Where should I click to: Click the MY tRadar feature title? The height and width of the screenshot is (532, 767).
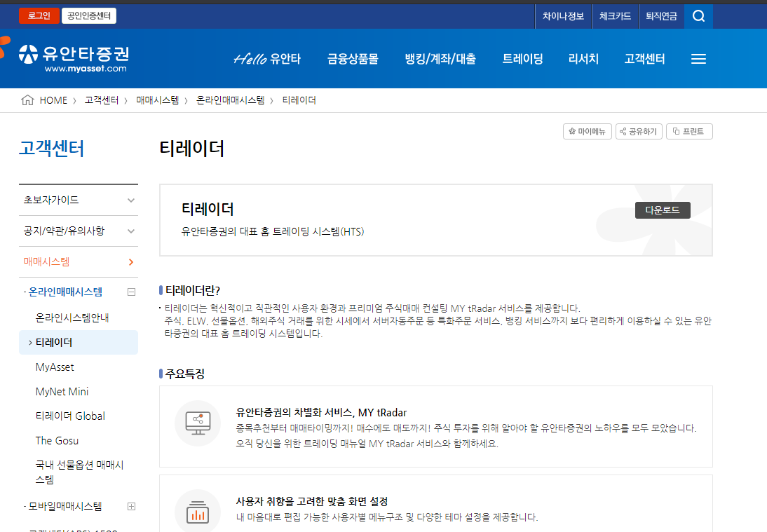click(x=321, y=413)
